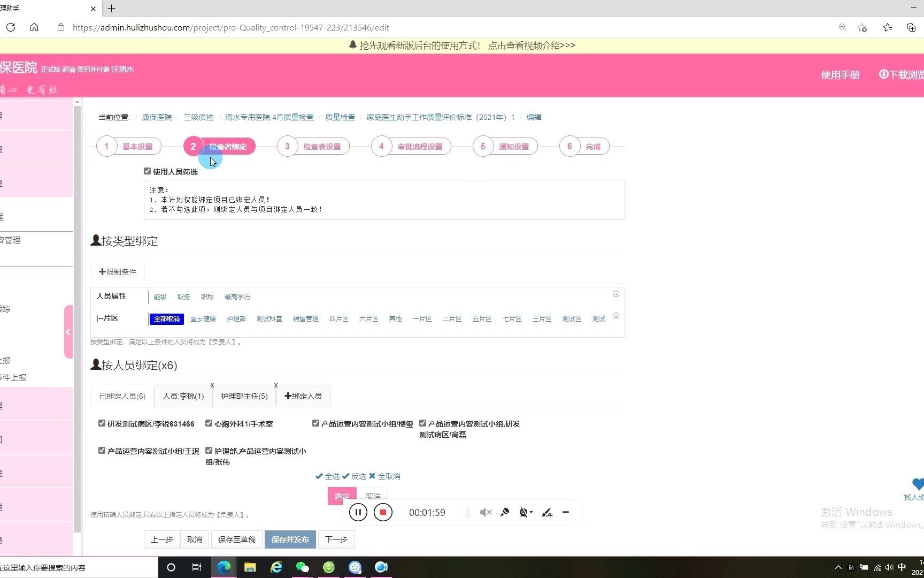The image size is (924, 578).
Task: Refresh the current page in browser
Action: point(10,27)
